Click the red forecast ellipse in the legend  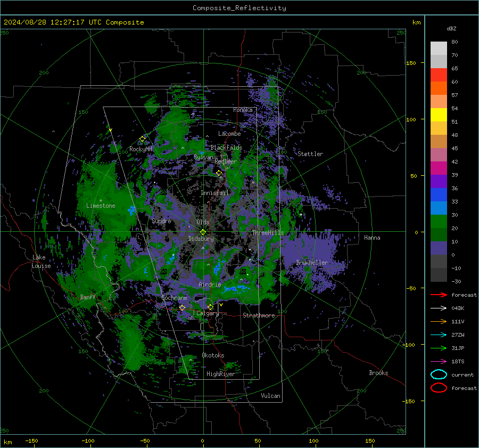click(x=439, y=388)
